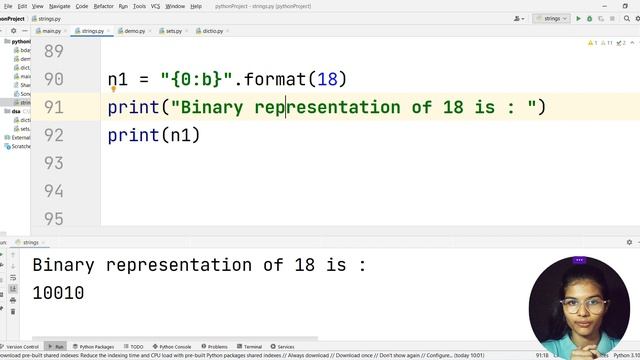Run the strings configuration with green play button
Image resolution: width=640 pixels, height=360 pixels.
click(x=578, y=19)
